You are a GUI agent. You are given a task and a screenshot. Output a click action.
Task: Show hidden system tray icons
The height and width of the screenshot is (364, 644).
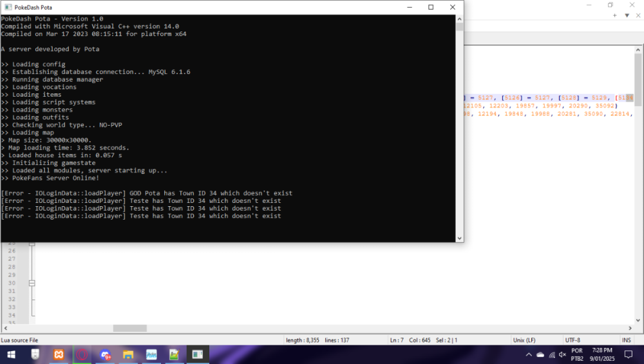529,354
